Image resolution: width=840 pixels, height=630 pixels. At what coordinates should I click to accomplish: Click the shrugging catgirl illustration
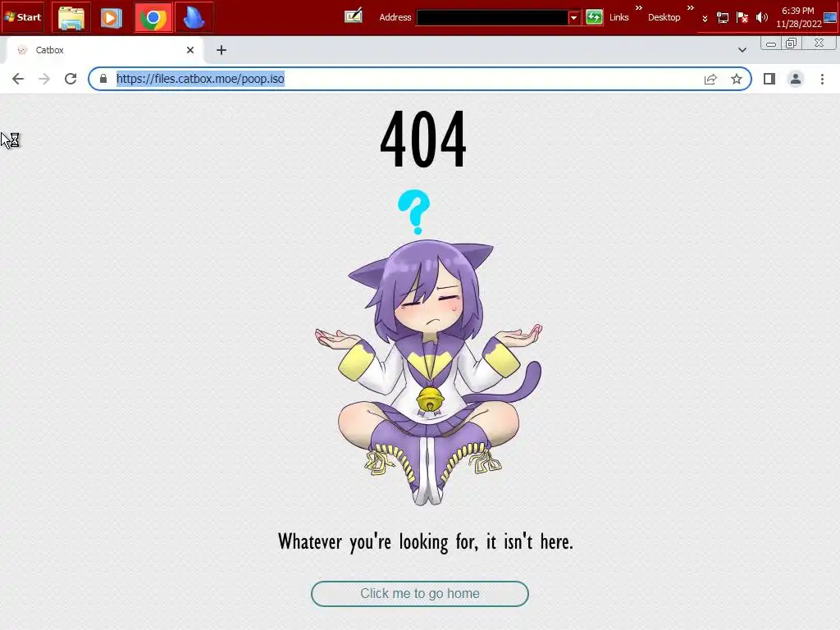click(428, 372)
